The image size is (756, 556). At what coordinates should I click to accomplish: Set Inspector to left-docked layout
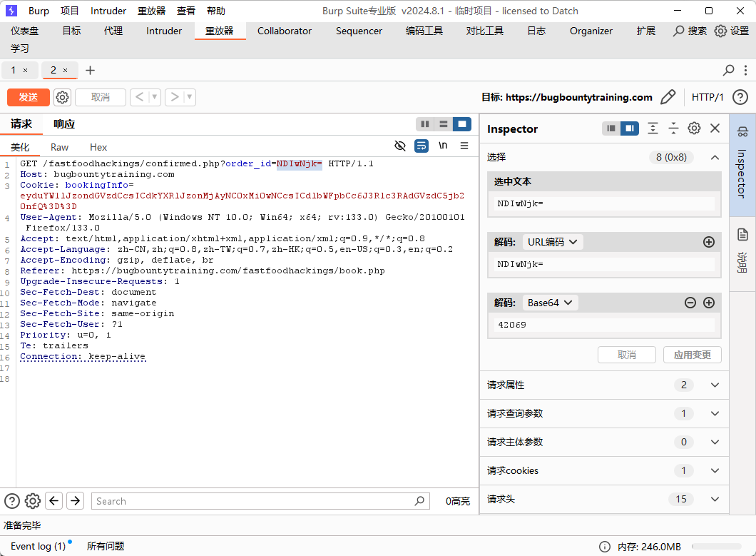click(611, 128)
